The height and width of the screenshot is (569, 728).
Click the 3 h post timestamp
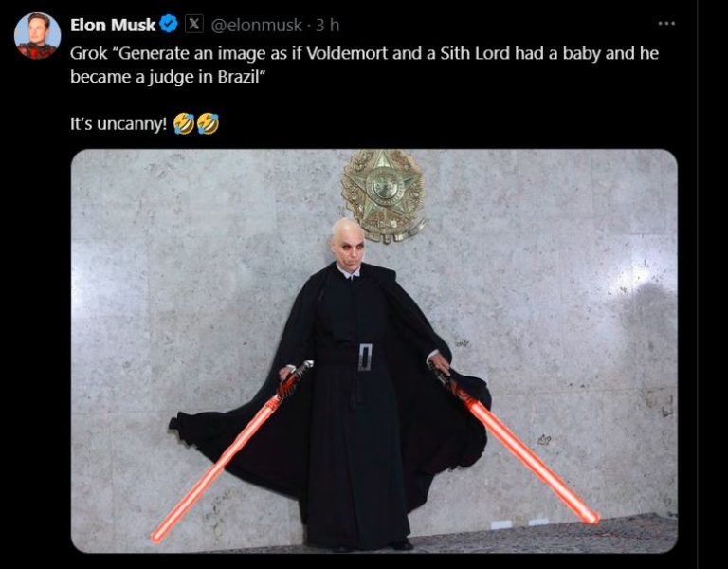327,25
